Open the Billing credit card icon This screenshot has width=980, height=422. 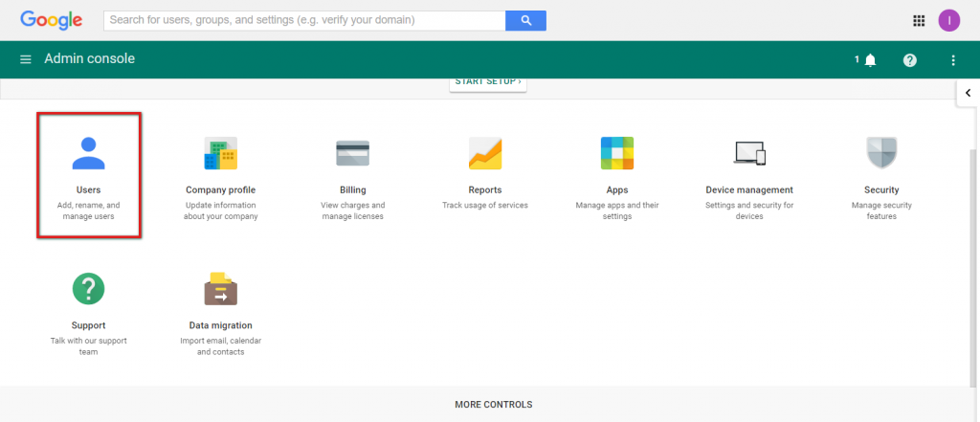(x=352, y=153)
